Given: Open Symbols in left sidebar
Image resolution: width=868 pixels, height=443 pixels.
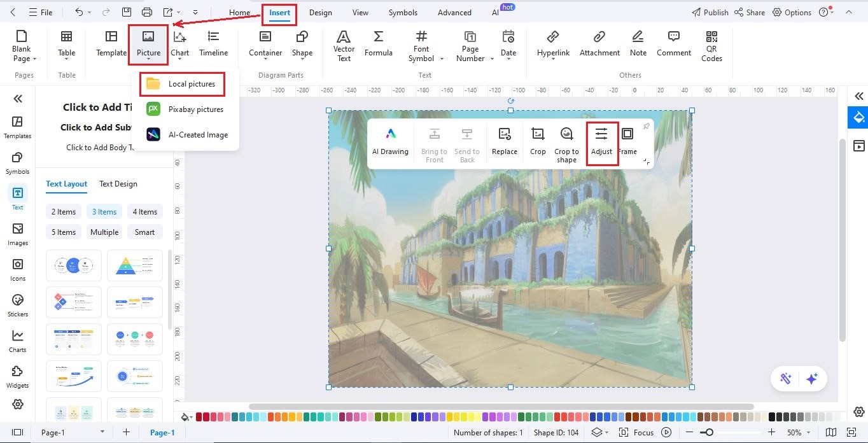Looking at the screenshot, I should [x=18, y=163].
